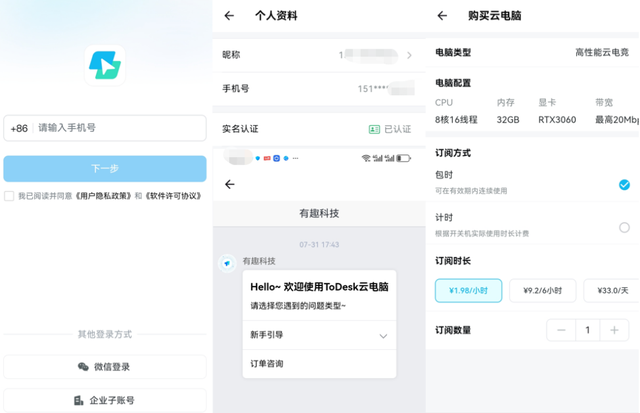The width and height of the screenshot is (640, 413).
Task: Open the 昵称 row chevron
Action: (409, 55)
